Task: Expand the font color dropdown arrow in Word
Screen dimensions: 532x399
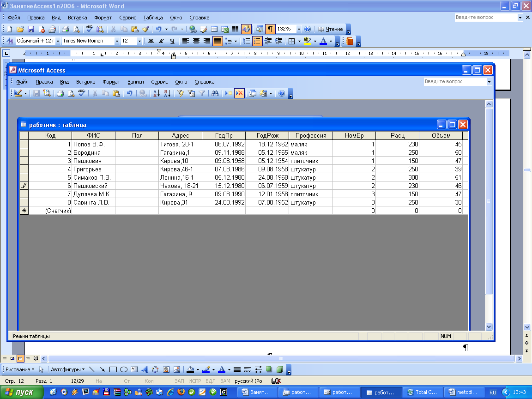Action: pyautogui.click(x=331, y=41)
